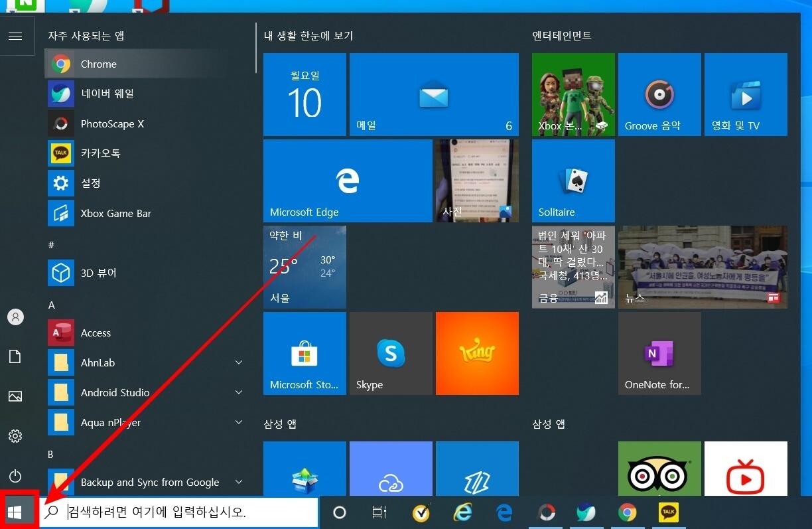The width and height of the screenshot is (812, 529).
Task: Open the user account icon in sidebar
Action: pyautogui.click(x=15, y=317)
